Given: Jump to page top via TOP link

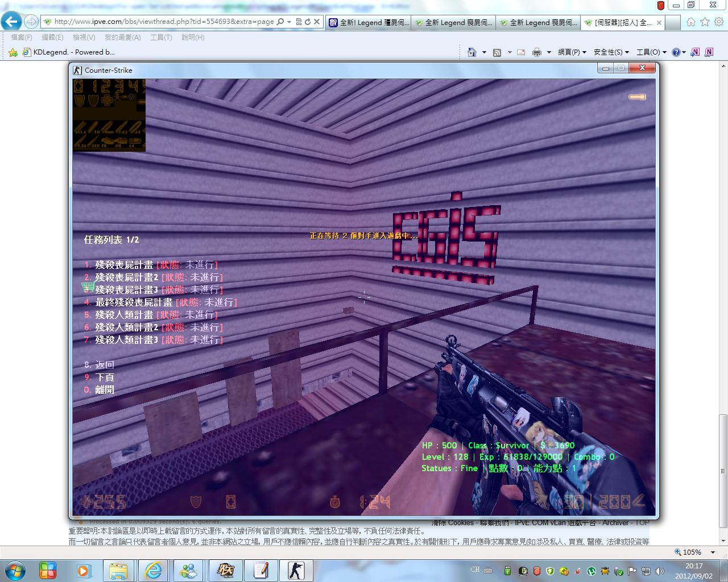Looking at the screenshot, I should [642, 522].
